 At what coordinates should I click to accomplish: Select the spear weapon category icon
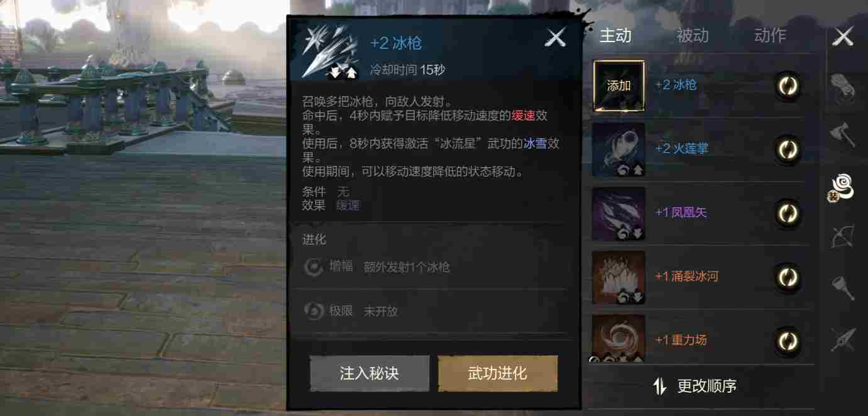point(842,339)
